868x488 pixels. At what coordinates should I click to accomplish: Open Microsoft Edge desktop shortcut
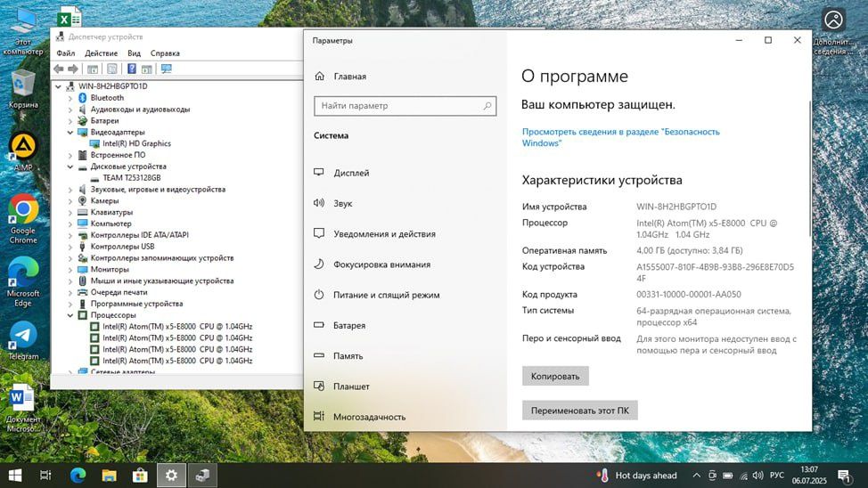pos(23,282)
